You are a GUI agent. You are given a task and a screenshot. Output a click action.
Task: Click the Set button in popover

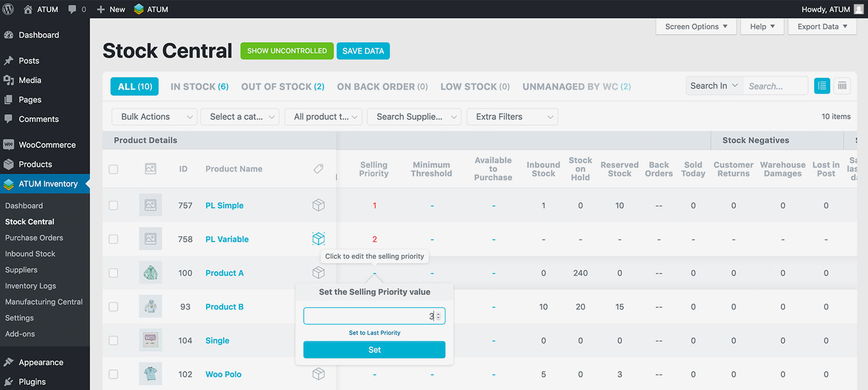pos(374,349)
